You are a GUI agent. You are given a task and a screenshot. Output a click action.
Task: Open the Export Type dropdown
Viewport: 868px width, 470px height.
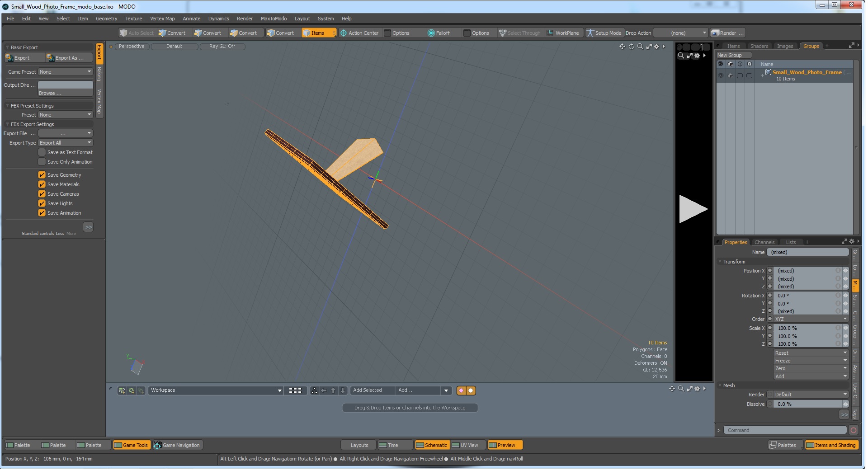[x=66, y=143]
